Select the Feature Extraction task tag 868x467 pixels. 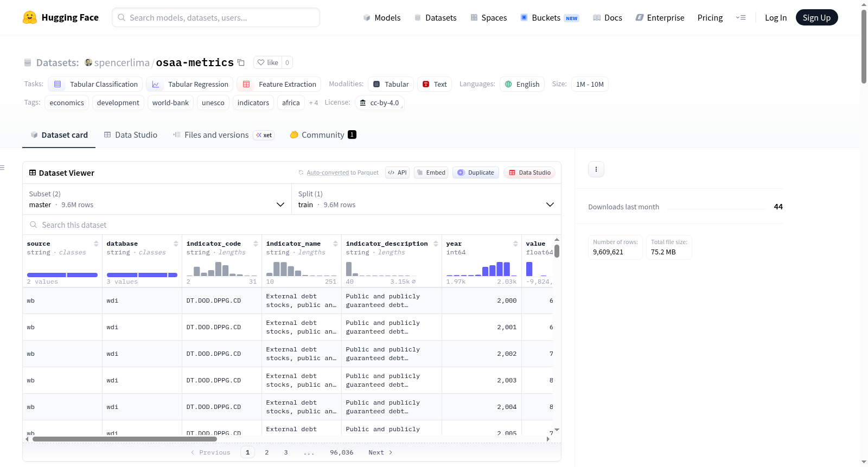(279, 84)
